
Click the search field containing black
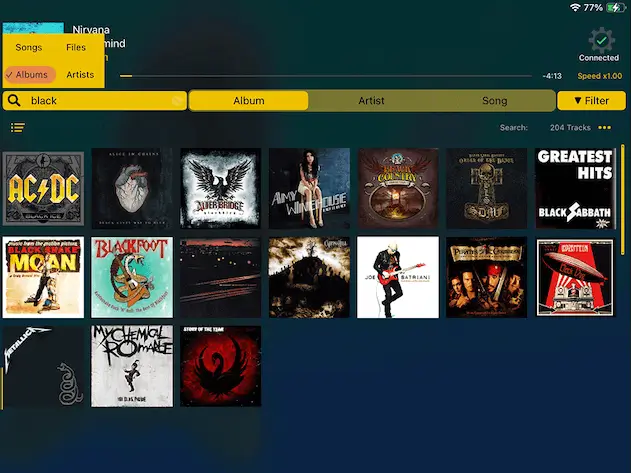95,101
